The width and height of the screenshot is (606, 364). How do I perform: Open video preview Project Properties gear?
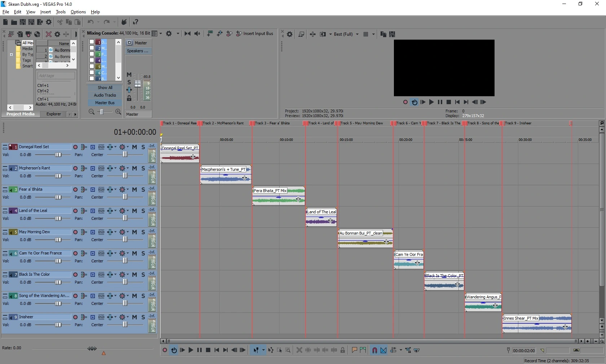point(290,34)
